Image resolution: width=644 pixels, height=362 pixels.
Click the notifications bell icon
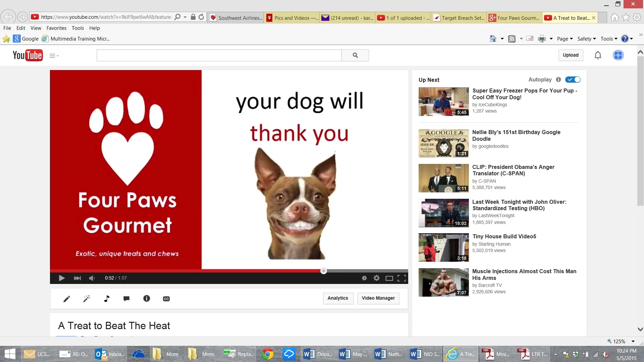598,55
